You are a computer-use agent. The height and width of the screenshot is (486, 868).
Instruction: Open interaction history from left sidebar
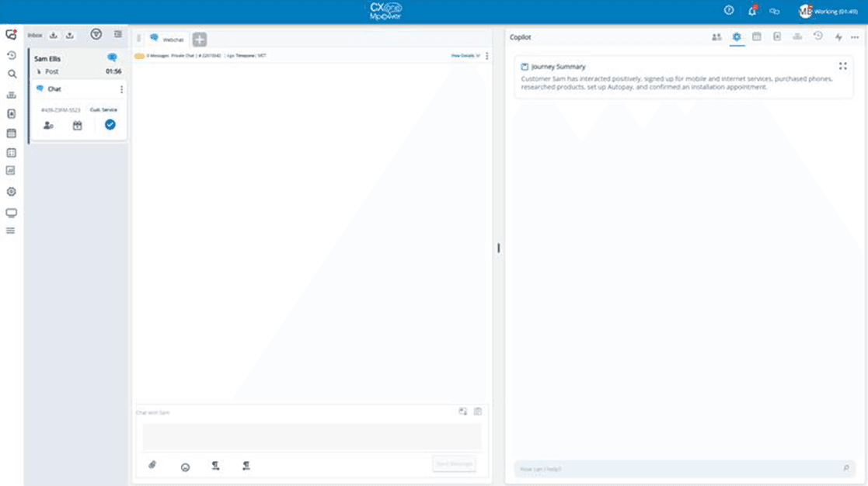12,56
